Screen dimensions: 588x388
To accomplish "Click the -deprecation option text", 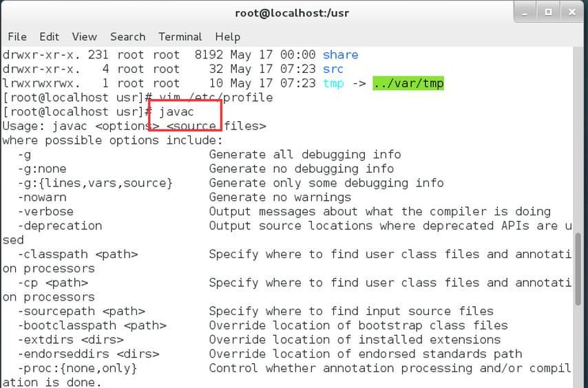I will [x=59, y=226].
